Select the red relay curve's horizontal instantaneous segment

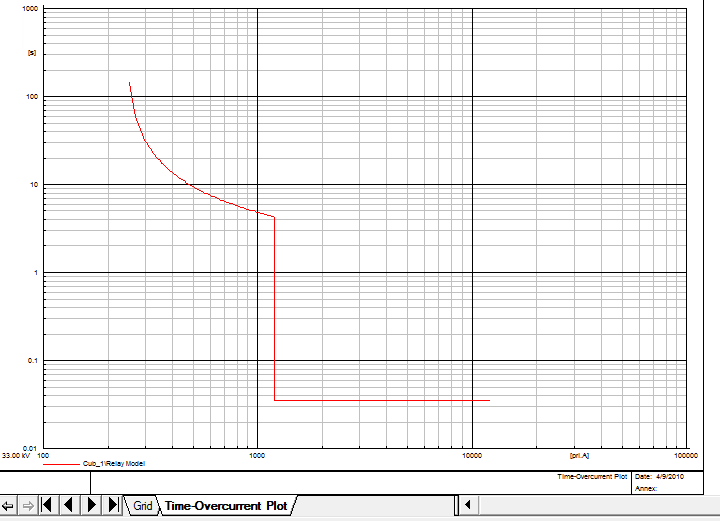(x=380, y=400)
